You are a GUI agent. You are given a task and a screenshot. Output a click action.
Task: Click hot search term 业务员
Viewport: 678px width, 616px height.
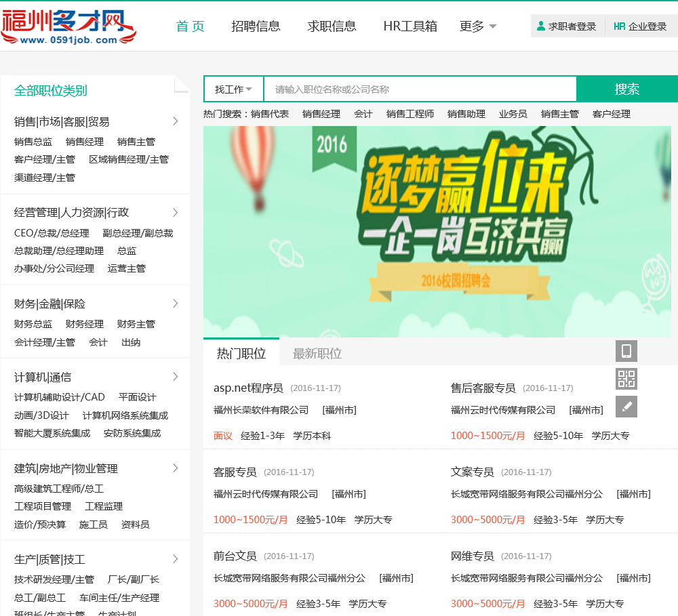pyautogui.click(x=513, y=114)
